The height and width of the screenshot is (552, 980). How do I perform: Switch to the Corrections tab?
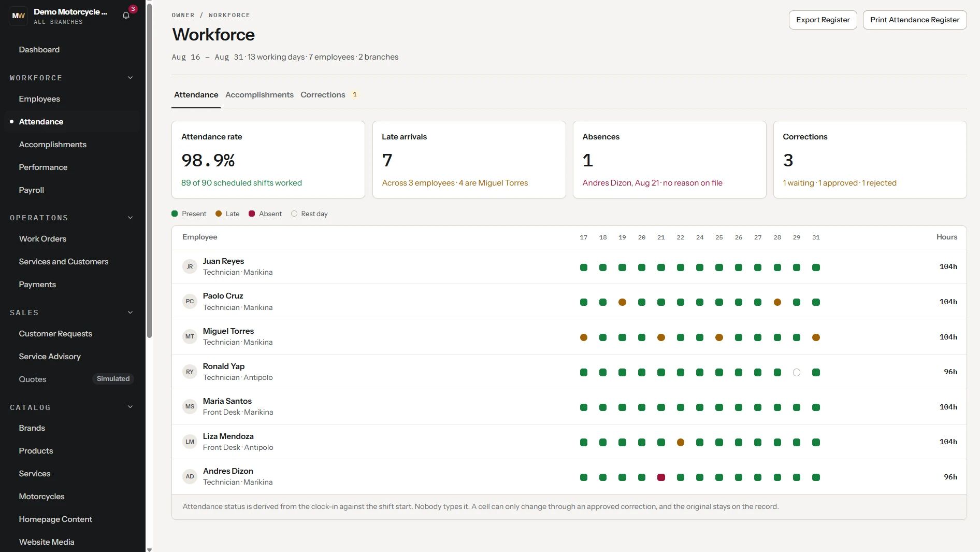coord(329,95)
